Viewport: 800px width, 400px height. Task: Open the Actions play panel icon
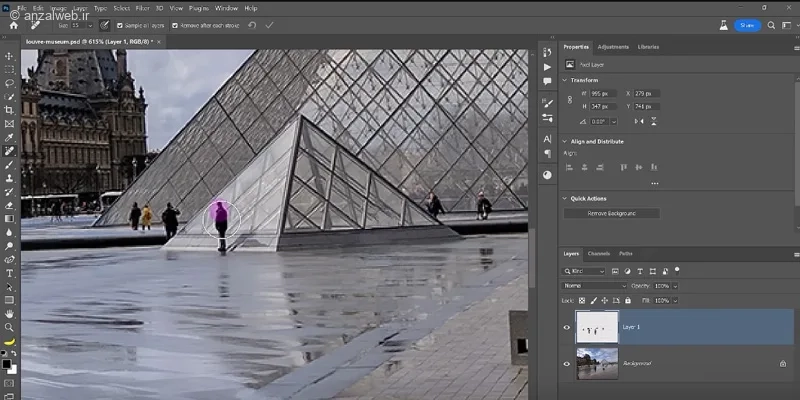tap(547, 67)
